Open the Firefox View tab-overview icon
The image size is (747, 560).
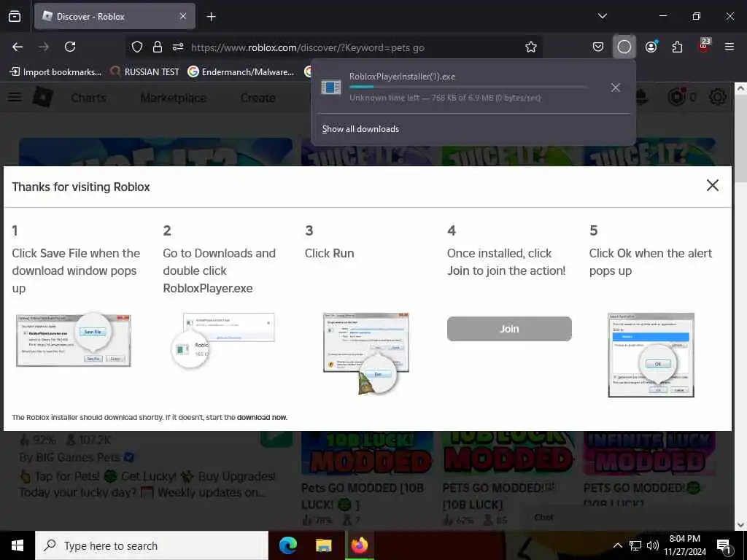(15, 16)
